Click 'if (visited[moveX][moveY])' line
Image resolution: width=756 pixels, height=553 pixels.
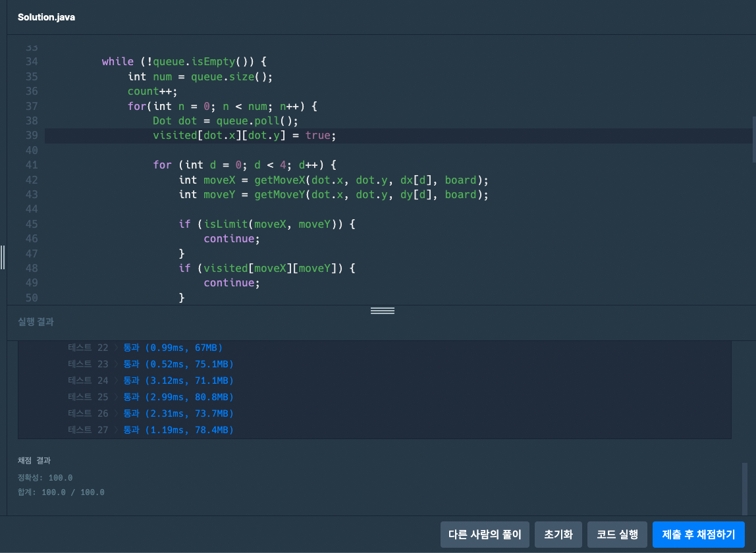[x=267, y=268]
